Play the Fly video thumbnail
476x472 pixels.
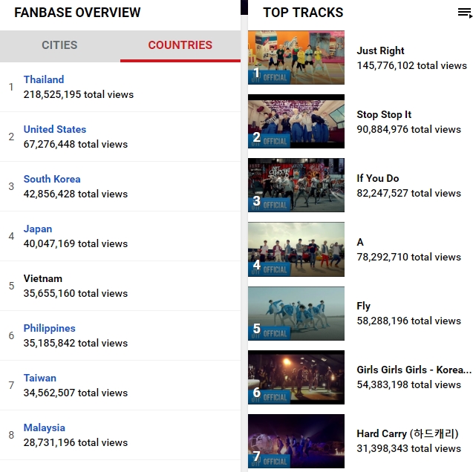(296, 313)
